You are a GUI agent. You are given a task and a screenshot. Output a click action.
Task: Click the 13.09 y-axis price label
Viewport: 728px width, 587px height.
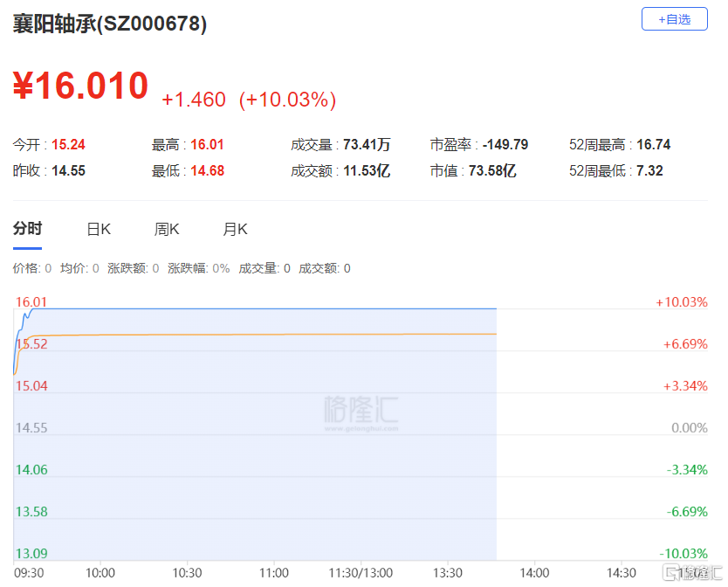click(x=31, y=553)
